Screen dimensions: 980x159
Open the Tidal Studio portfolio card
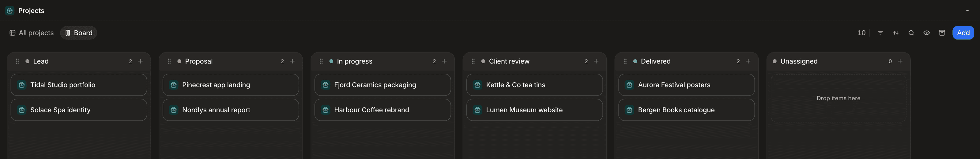click(79, 85)
